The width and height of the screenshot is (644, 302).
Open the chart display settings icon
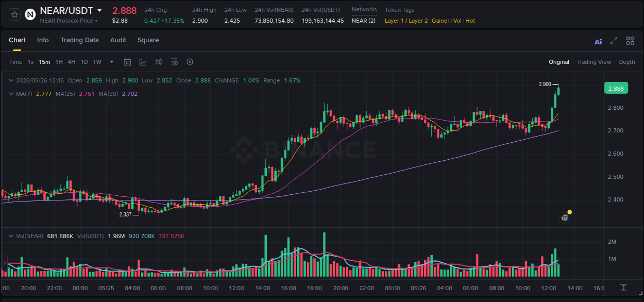(174, 62)
